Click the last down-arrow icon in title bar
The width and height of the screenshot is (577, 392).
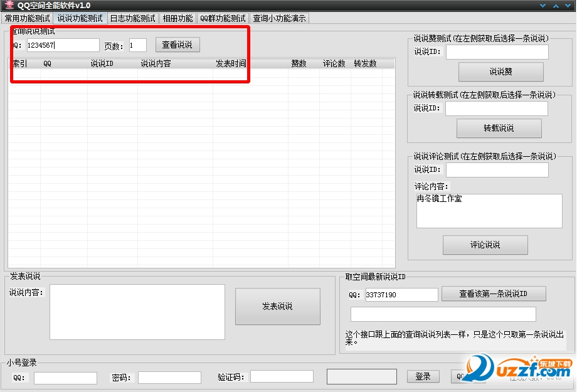tap(568, 6)
